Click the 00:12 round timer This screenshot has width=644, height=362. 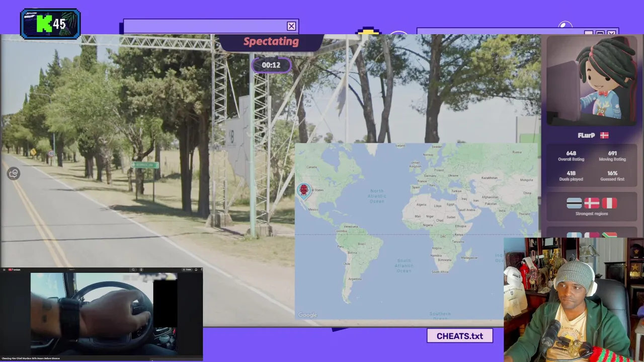coord(271,65)
